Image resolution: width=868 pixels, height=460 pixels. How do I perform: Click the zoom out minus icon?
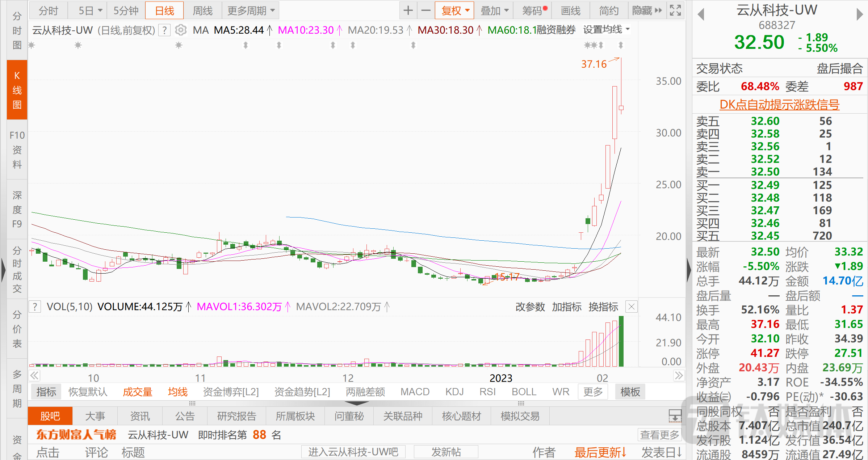(426, 10)
